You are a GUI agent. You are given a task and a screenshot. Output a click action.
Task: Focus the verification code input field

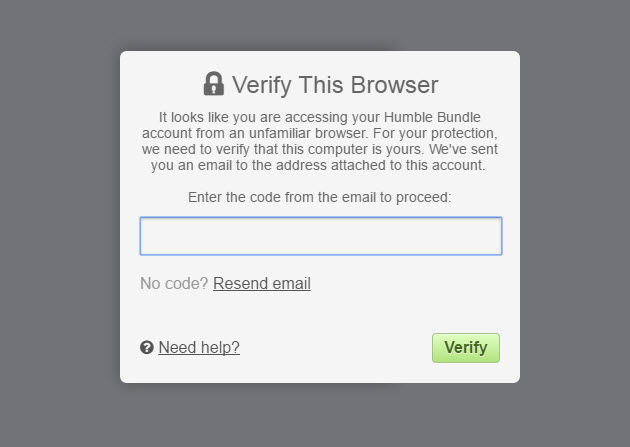pos(321,236)
